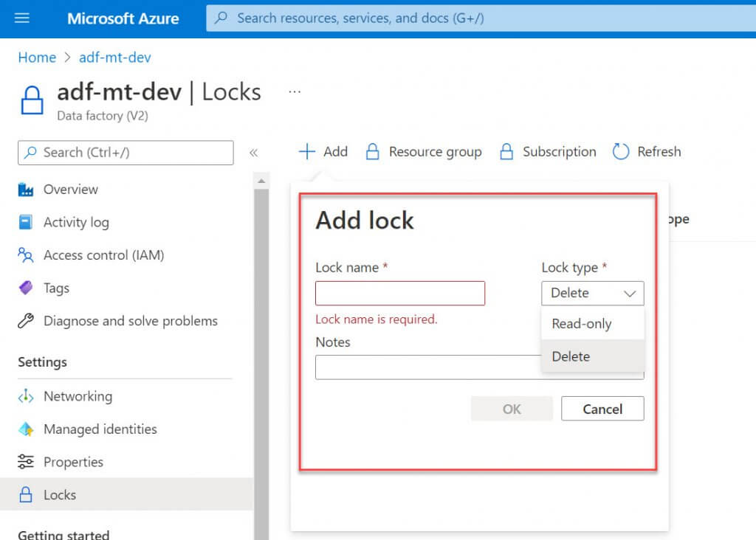Open Activity log from sidebar
The image size is (756, 540).
(x=75, y=222)
